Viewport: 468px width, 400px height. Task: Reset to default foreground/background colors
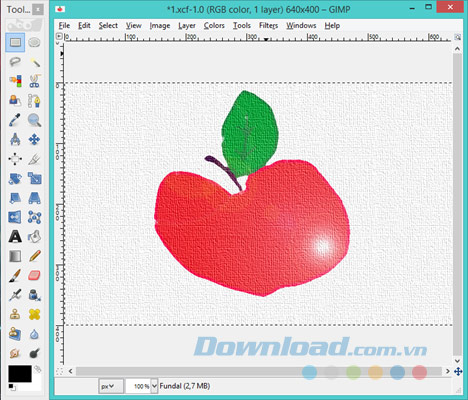point(11,386)
